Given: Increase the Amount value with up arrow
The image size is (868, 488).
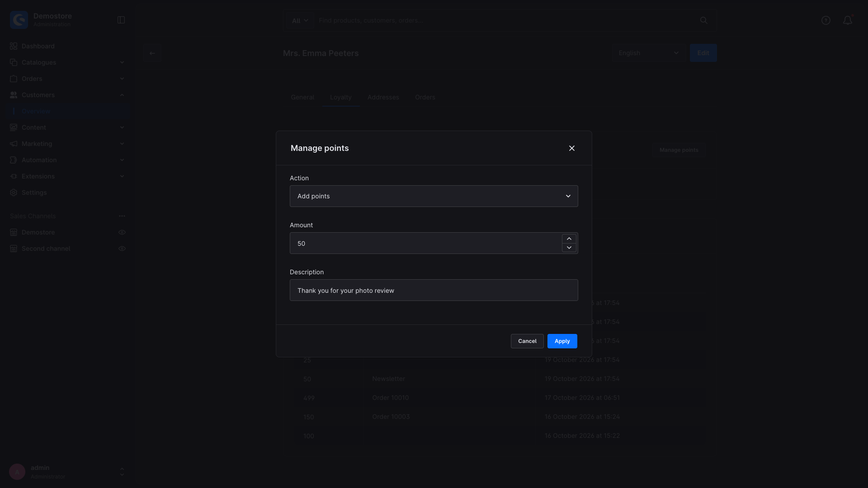Looking at the screenshot, I should (x=569, y=239).
